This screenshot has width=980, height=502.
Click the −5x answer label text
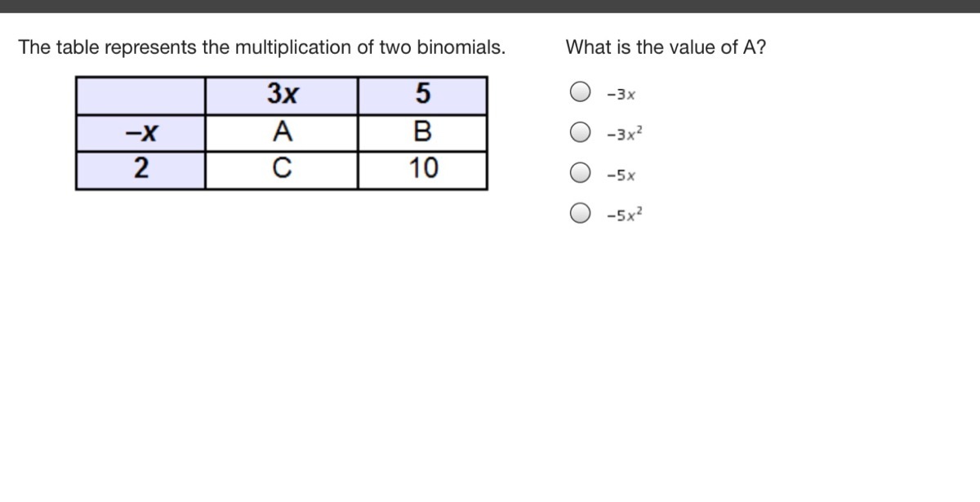click(621, 175)
